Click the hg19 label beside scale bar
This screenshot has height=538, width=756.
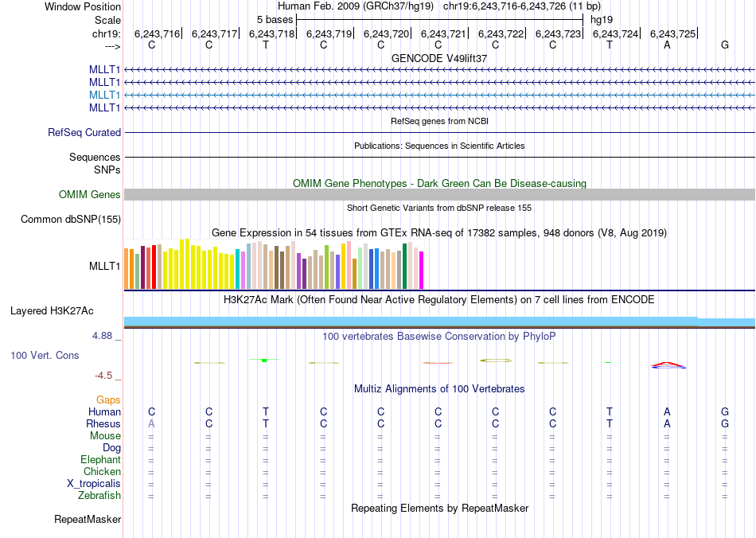click(602, 20)
